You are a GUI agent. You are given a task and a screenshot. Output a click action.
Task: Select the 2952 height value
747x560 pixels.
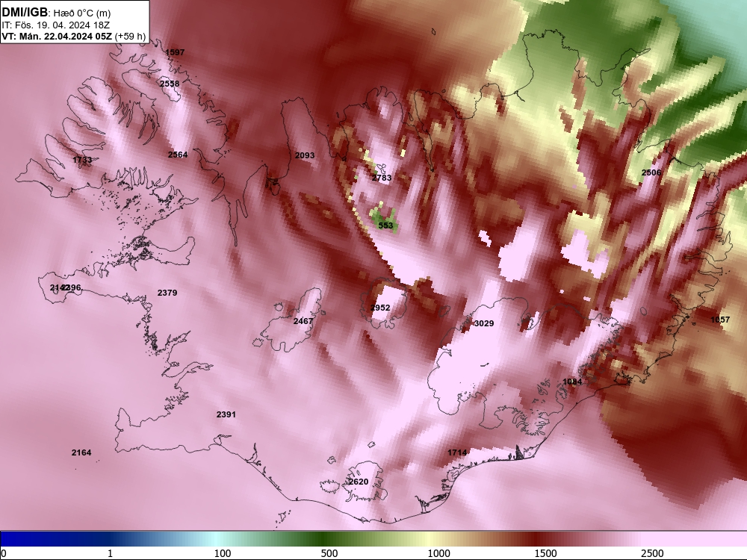[380, 308]
